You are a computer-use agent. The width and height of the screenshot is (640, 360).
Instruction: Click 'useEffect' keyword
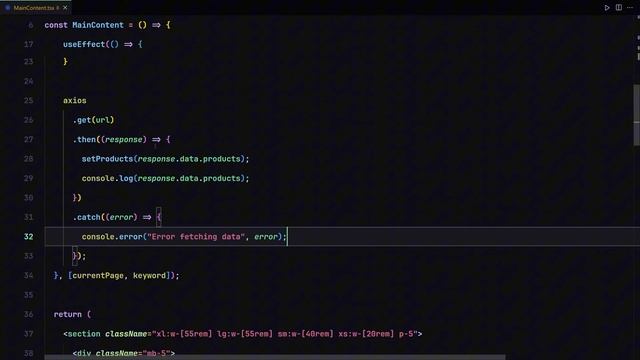(x=84, y=44)
